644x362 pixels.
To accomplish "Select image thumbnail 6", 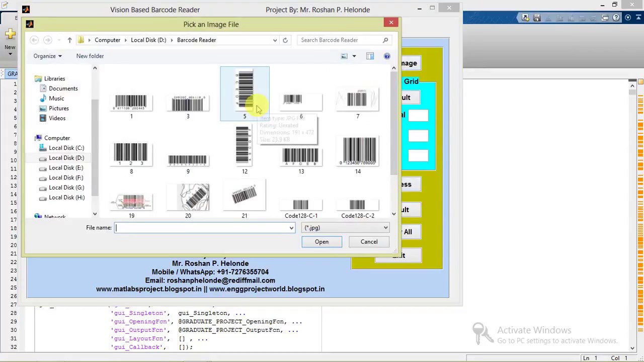I will (x=301, y=103).
